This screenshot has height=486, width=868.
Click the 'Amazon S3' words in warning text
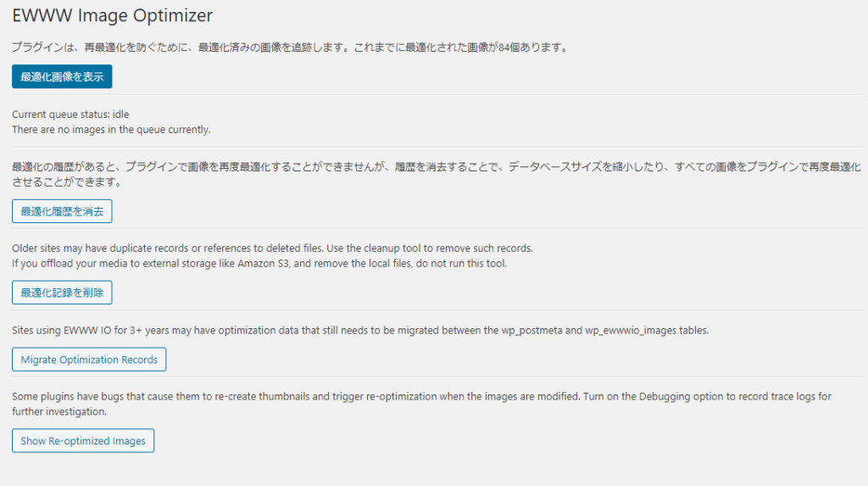pyautogui.click(x=264, y=263)
